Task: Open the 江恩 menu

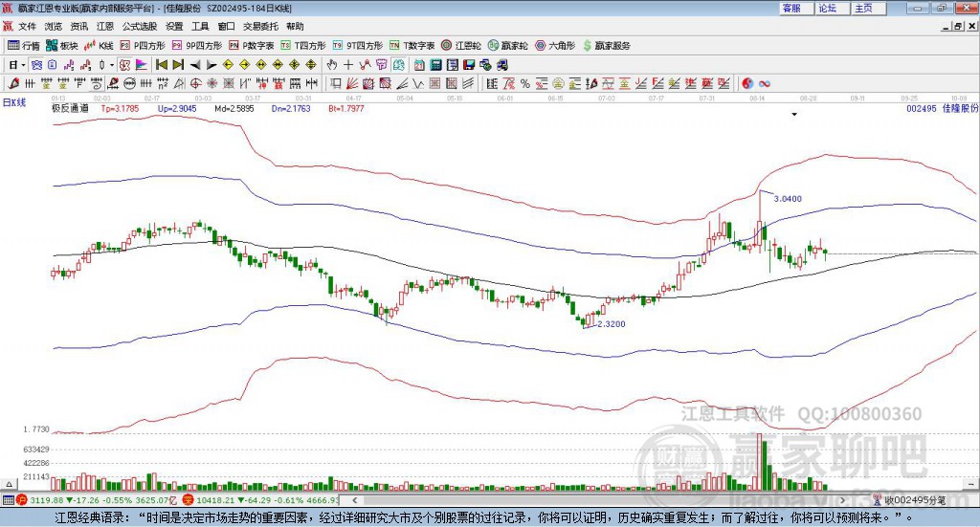Action: pyautogui.click(x=105, y=26)
